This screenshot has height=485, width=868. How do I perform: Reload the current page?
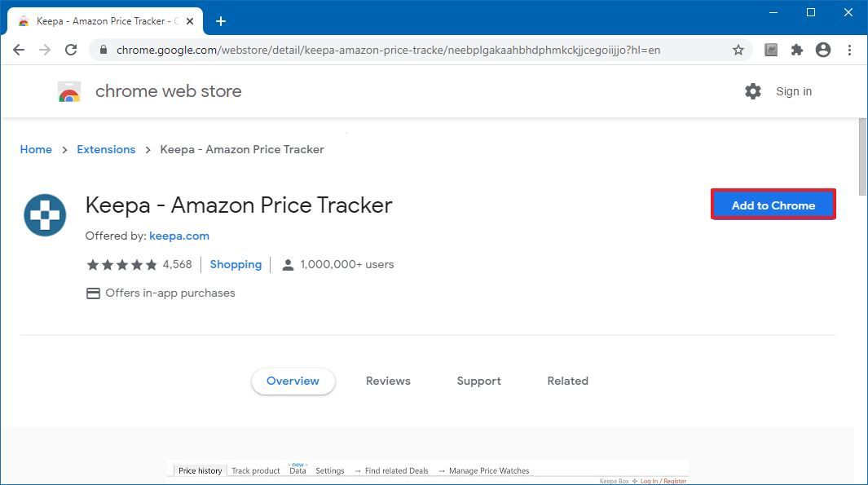(71, 50)
